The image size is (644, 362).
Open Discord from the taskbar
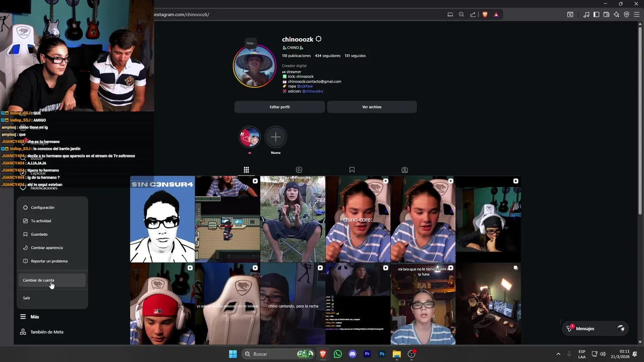coord(352,354)
